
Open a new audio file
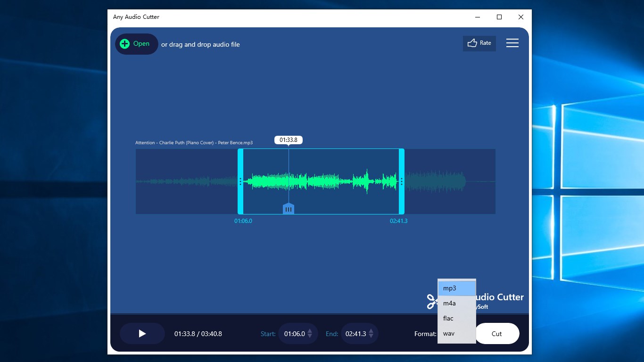pos(136,43)
